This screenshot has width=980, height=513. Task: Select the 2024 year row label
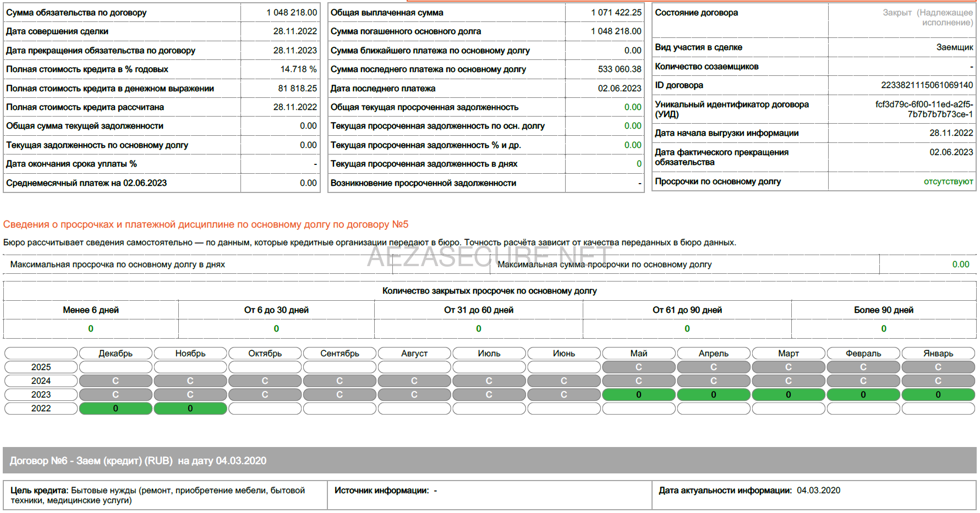(41, 381)
